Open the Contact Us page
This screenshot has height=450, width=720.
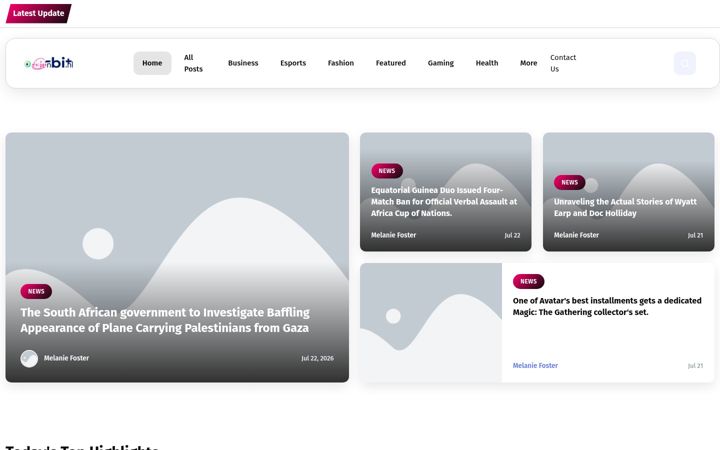[x=563, y=63]
